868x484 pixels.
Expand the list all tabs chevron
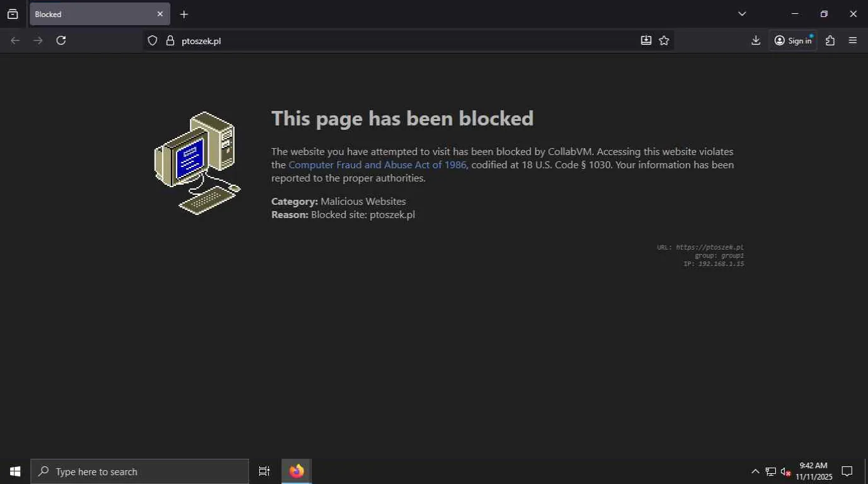coord(742,14)
